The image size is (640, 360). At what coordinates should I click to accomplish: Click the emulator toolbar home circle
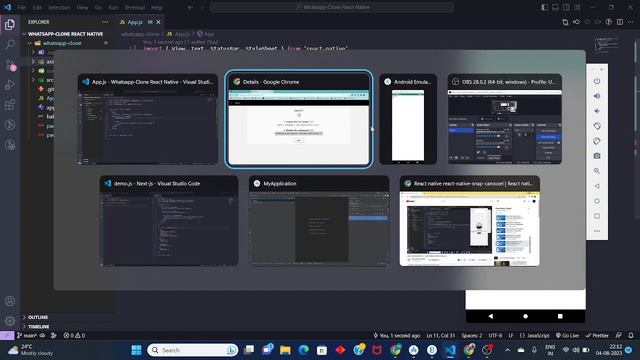[x=597, y=201]
